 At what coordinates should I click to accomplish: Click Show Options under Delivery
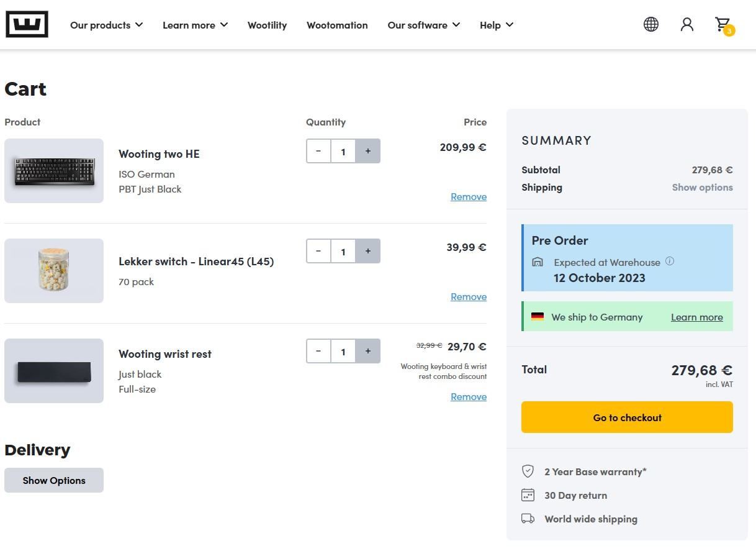pyautogui.click(x=54, y=480)
